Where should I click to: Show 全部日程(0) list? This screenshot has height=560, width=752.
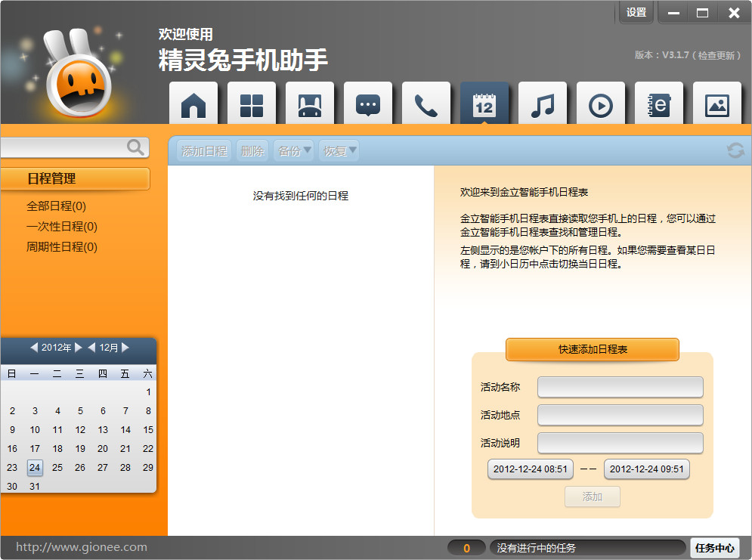tap(56, 206)
